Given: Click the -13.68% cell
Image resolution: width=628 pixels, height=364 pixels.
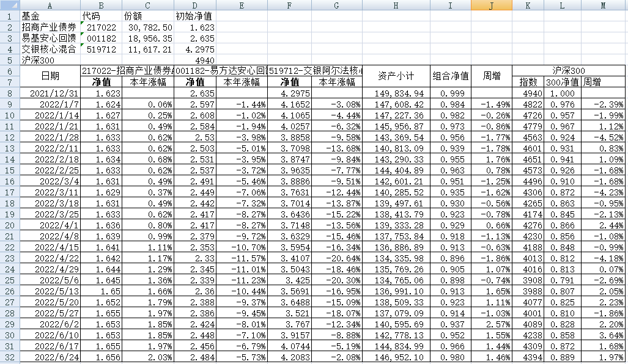Looking at the screenshot, I should pos(337,148).
